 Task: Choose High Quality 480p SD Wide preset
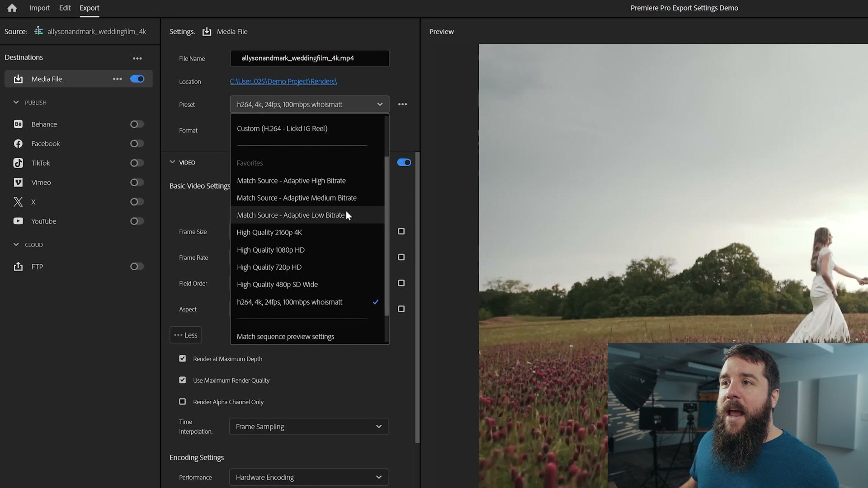(x=307, y=284)
